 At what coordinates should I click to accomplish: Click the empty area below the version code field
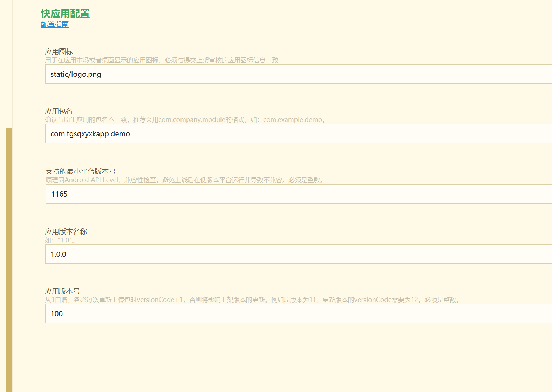[x=280, y=357]
